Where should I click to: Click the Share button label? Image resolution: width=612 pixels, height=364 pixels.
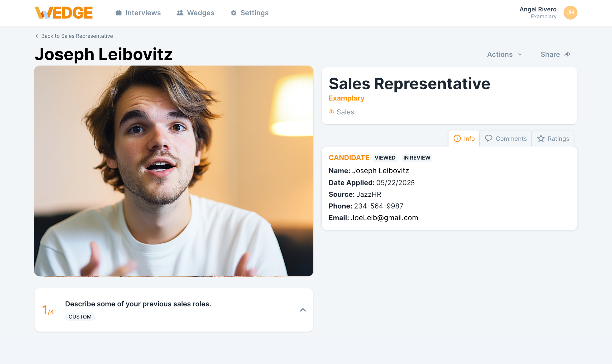[550, 54]
